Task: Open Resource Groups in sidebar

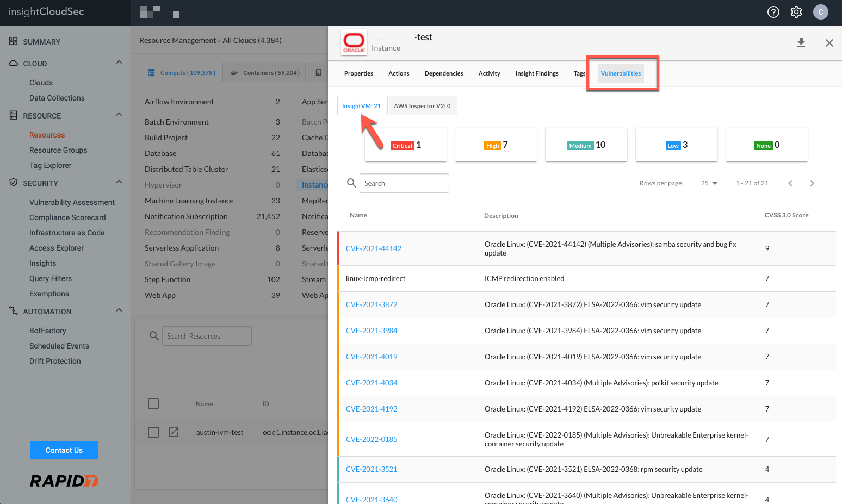Action: (58, 150)
